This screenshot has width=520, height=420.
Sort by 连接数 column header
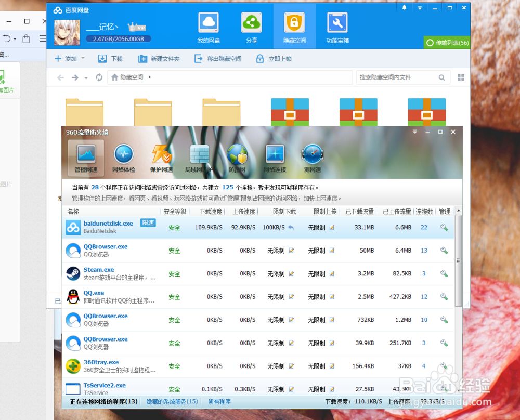(424, 212)
